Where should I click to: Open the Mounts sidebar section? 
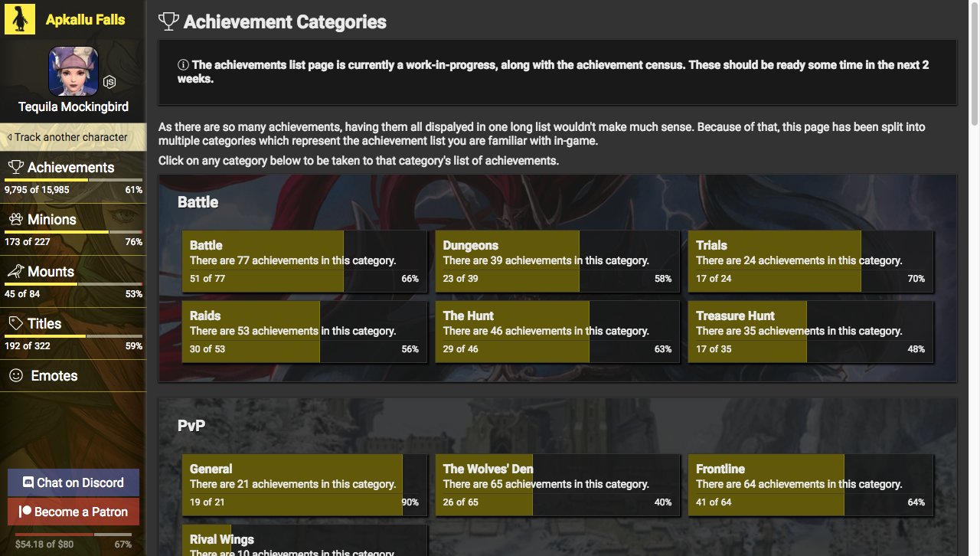pos(73,281)
